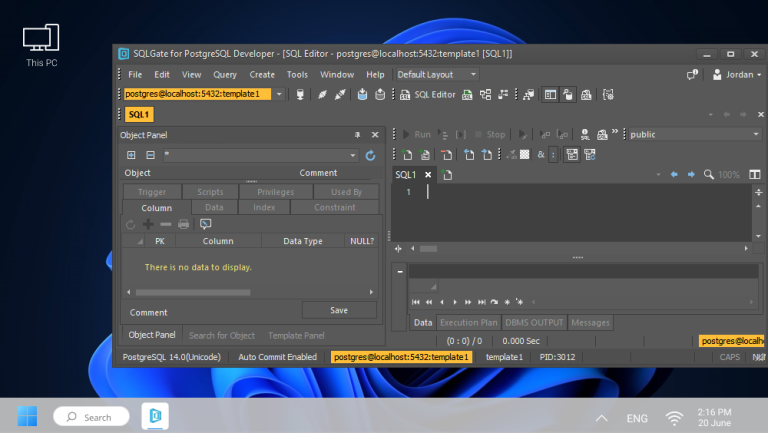Toggle the split editor view icon

pos(754,174)
